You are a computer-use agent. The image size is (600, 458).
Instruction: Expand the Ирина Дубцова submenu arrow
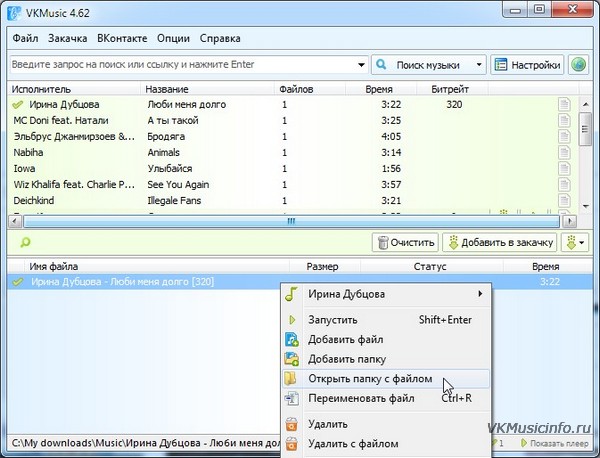point(480,294)
